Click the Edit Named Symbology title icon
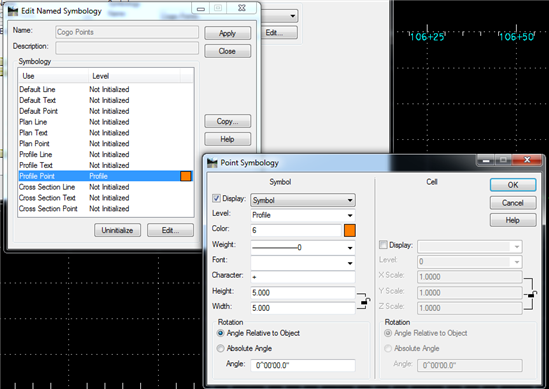The width and height of the screenshot is (549, 389). point(13,11)
